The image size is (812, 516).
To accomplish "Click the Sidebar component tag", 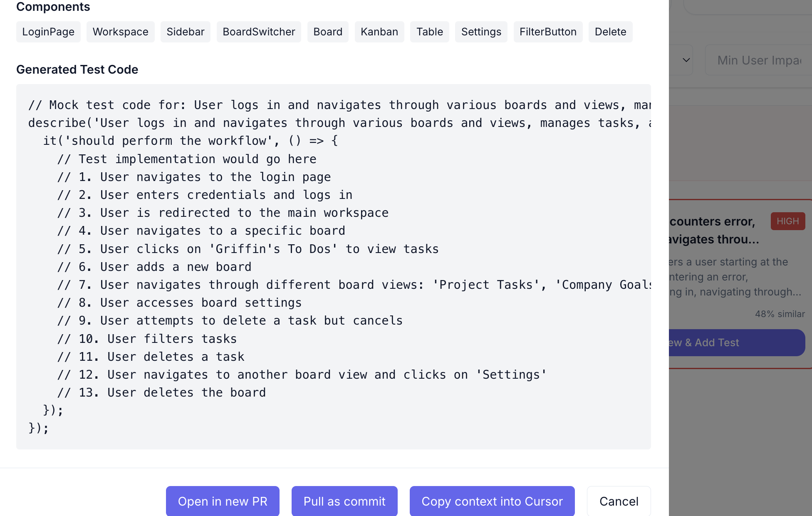I will 185,32.
